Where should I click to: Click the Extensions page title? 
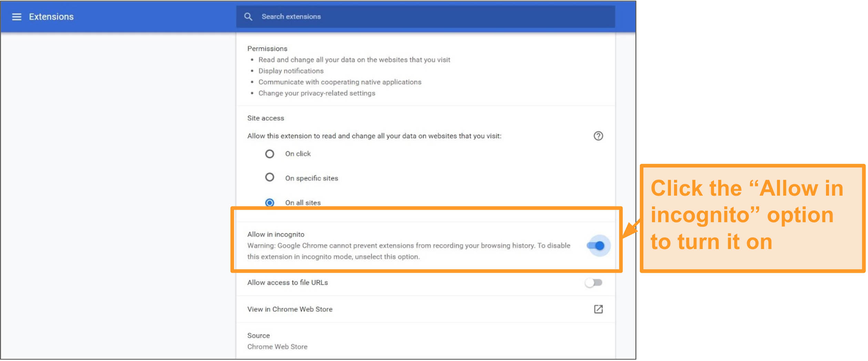click(x=51, y=17)
